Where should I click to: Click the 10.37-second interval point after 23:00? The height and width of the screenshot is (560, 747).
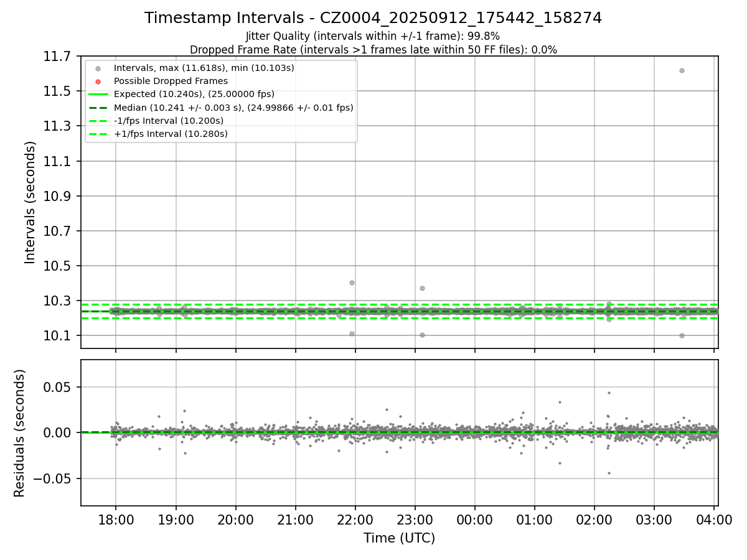point(422,288)
